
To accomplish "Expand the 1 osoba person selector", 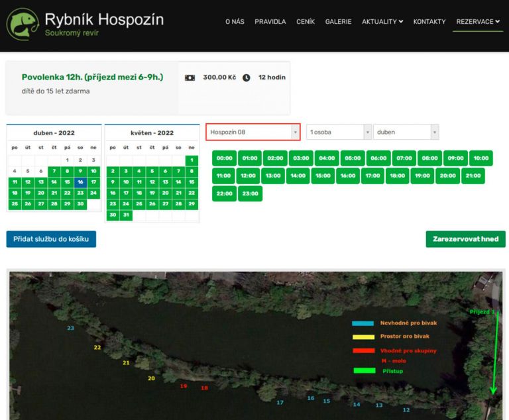I will click(x=338, y=132).
